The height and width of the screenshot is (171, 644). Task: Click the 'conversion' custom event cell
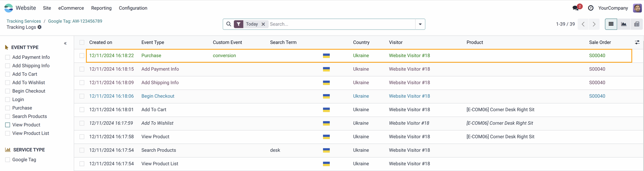[224, 55]
